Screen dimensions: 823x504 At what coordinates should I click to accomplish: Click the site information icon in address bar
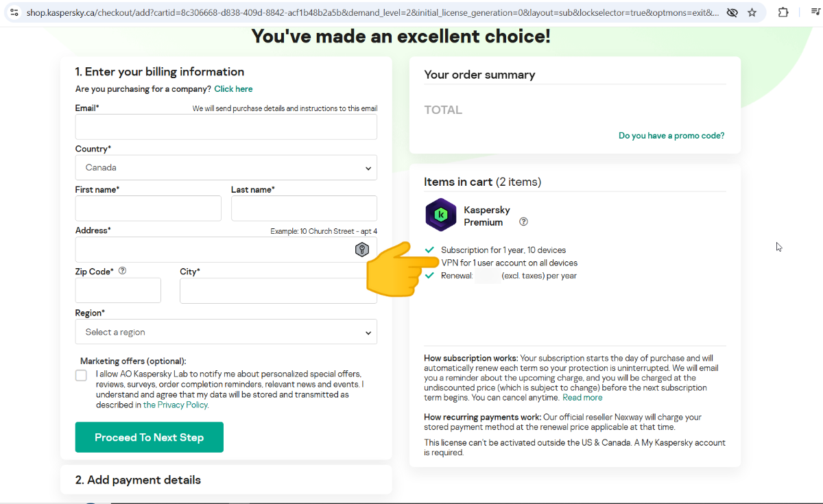point(14,12)
